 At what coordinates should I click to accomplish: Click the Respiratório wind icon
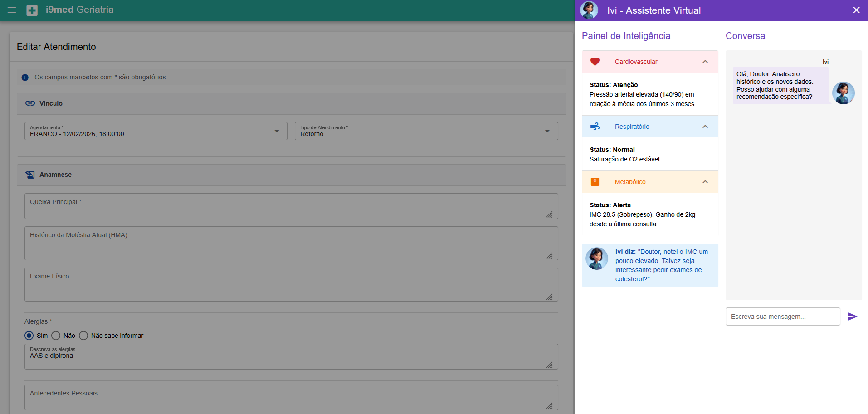click(x=595, y=127)
